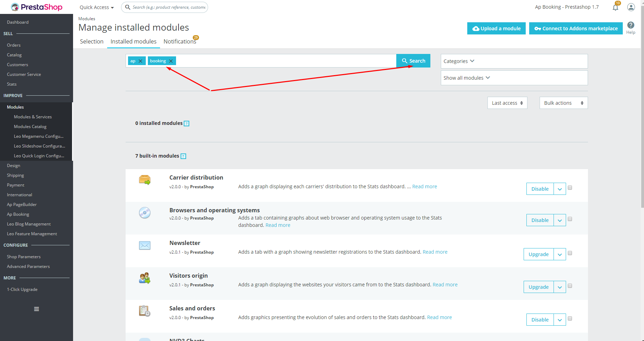Select the Visitors origin checkbox
Viewport: 644px width, 341px height.
[x=570, y=286]
